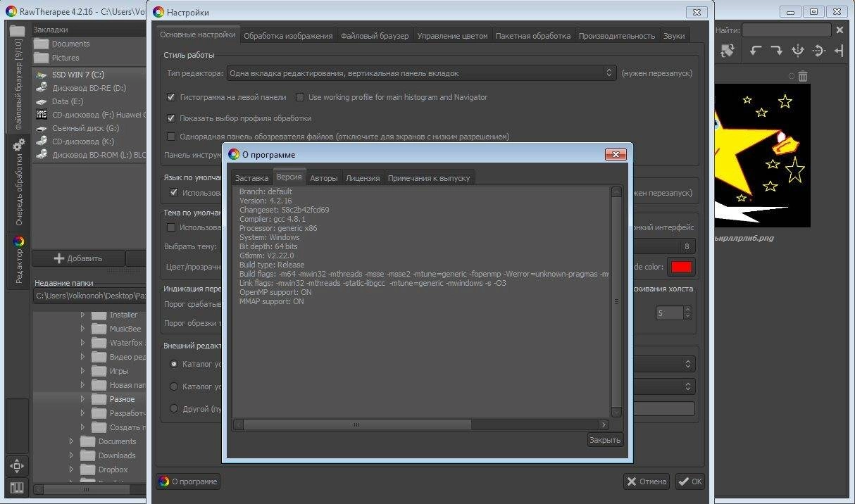This screenshot has height=504, width=855.
Task: Click the panel columns icon at bottom left
Action: click(x=18, y=488)
